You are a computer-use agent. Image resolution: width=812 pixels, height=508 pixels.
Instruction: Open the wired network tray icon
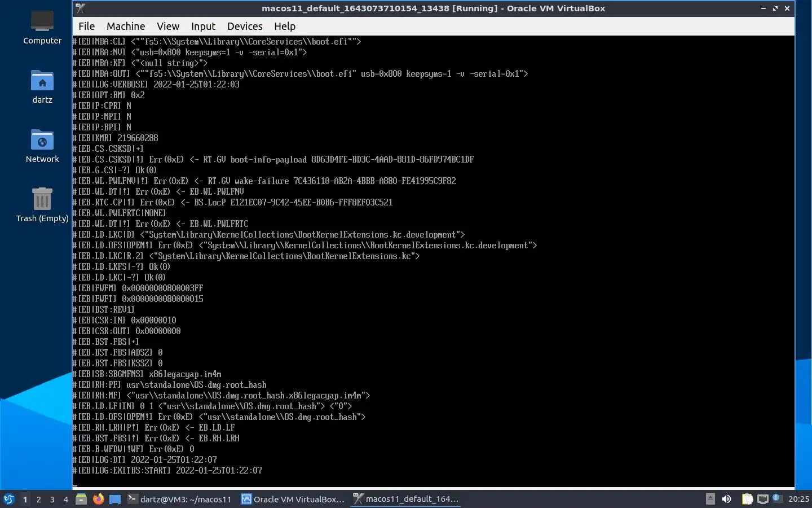coord(763,499)
